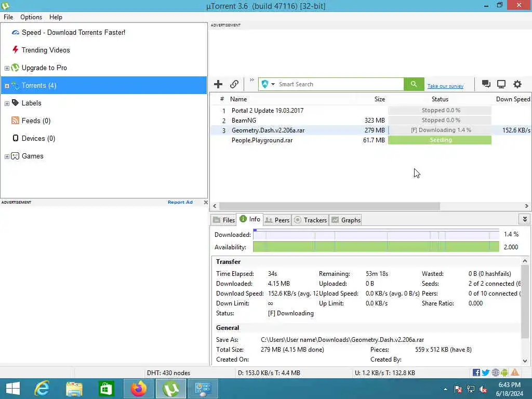Screen dimensions: 532x399
Task: Close the sidebar advertisement X
Action: tap(206, 202)
